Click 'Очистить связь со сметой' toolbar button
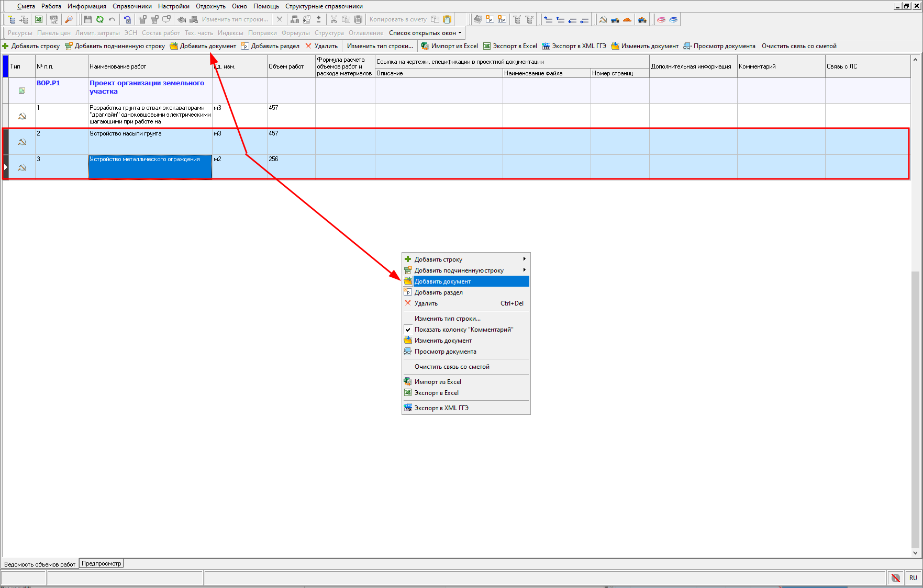 (x=799, y=46)
